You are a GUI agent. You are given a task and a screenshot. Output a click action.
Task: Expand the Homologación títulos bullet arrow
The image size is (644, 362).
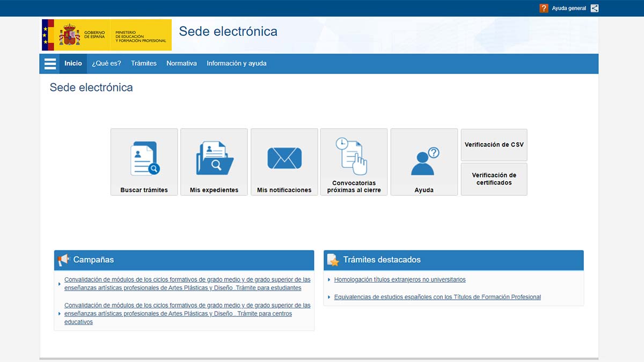click(x=330, y=279)
